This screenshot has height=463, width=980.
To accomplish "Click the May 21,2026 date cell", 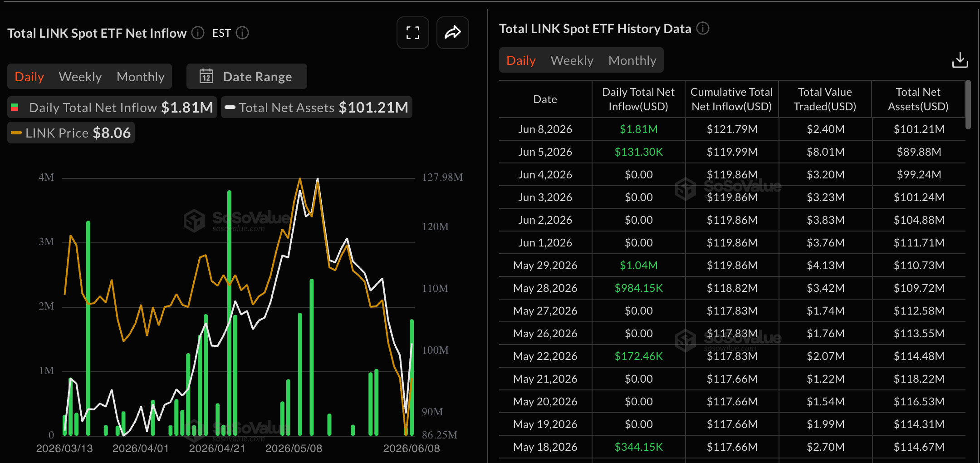I will coord(545,379).
